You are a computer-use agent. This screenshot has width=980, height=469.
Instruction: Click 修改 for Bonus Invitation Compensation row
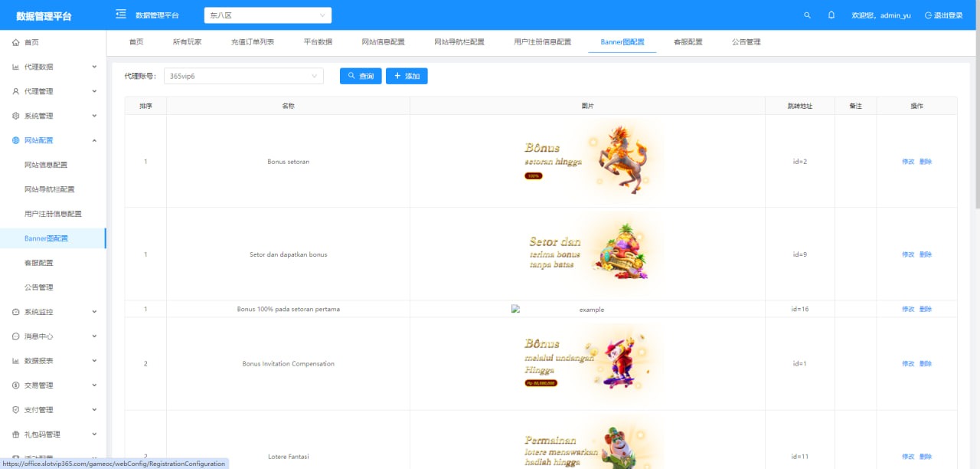pos(908,363)
